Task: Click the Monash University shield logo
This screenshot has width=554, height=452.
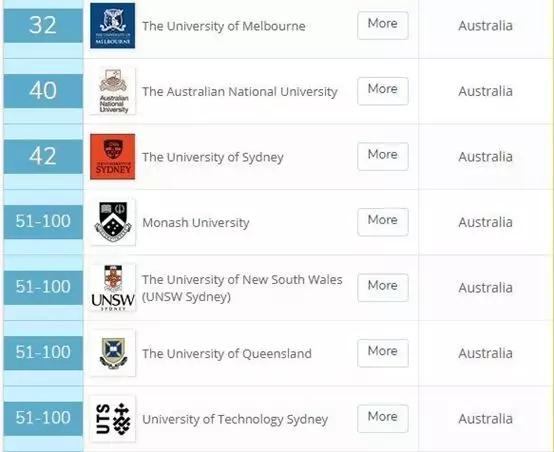Action: [x=112, y=222]
